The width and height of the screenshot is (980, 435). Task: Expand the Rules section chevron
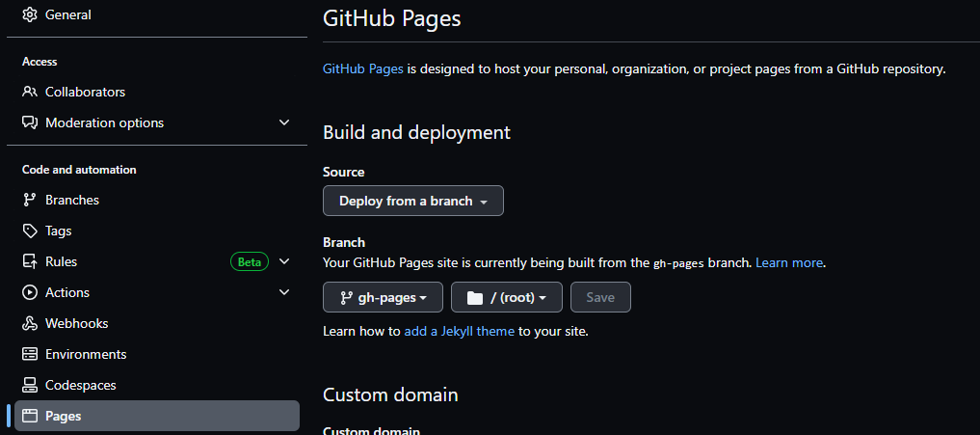[283, 261]
